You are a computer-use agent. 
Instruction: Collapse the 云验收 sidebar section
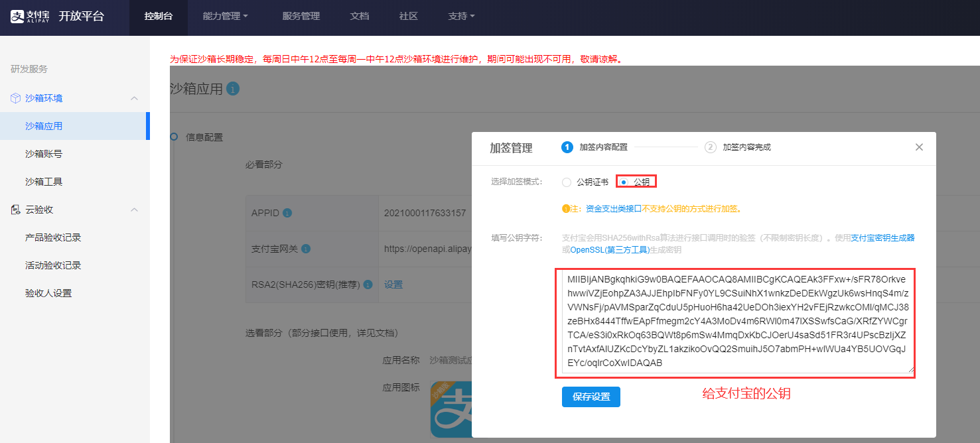point(134,210)
